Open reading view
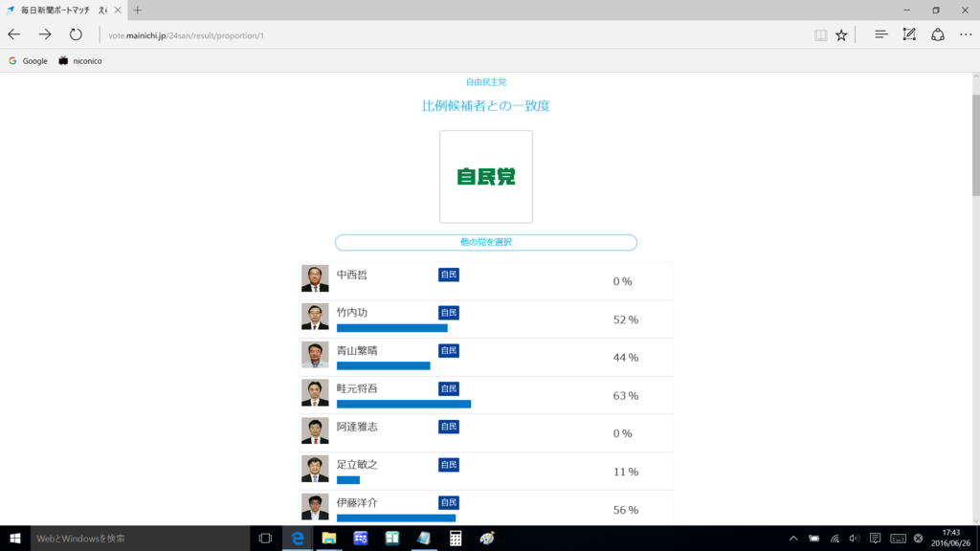Screen dimensions: 980x551 click(x=820, y=35)
